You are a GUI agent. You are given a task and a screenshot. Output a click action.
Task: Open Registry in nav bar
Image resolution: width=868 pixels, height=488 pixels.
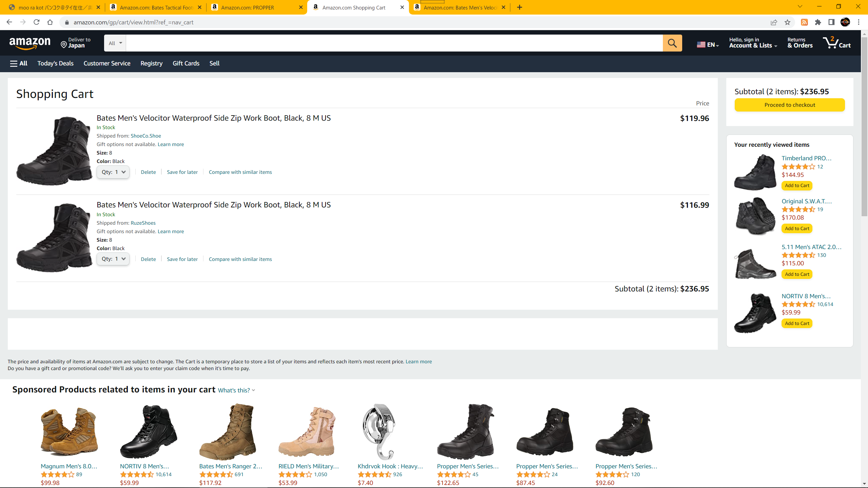(x=151, y=63)
